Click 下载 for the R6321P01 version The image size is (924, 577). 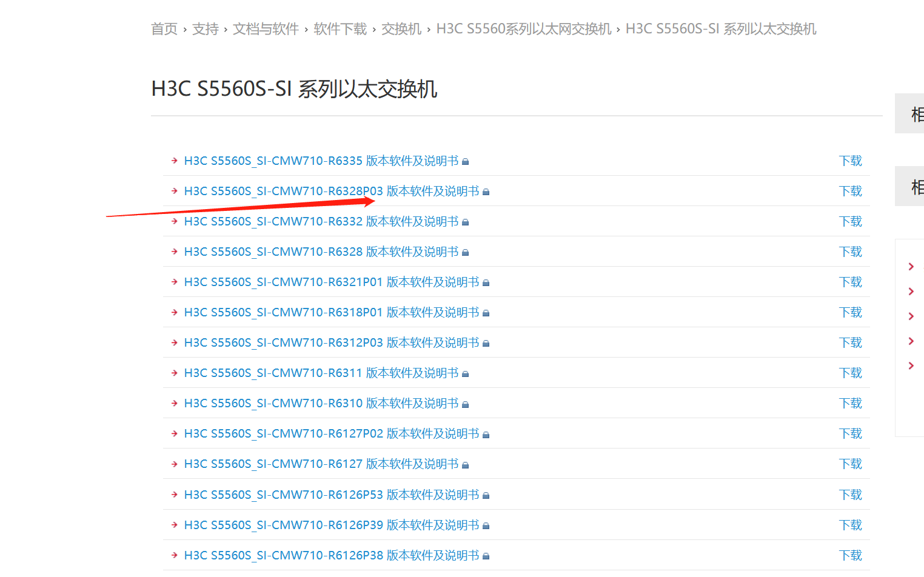pyautogui.click(x=851, y=282)
